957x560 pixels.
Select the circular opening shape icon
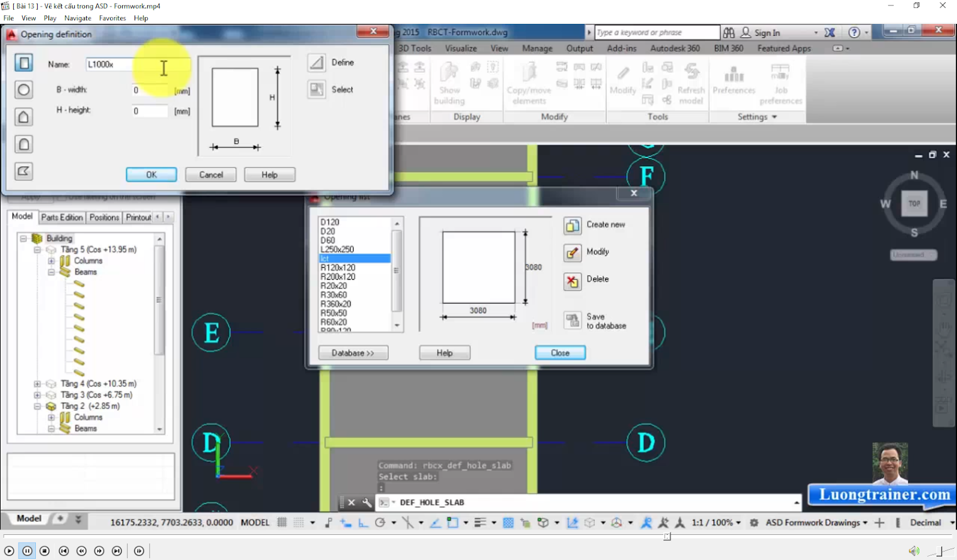click(x=23, y=90)
